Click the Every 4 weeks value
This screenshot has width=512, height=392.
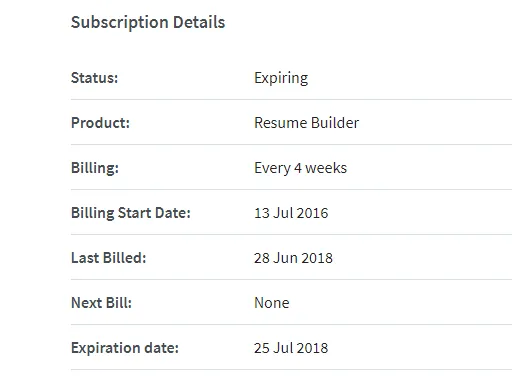point(300,168)
